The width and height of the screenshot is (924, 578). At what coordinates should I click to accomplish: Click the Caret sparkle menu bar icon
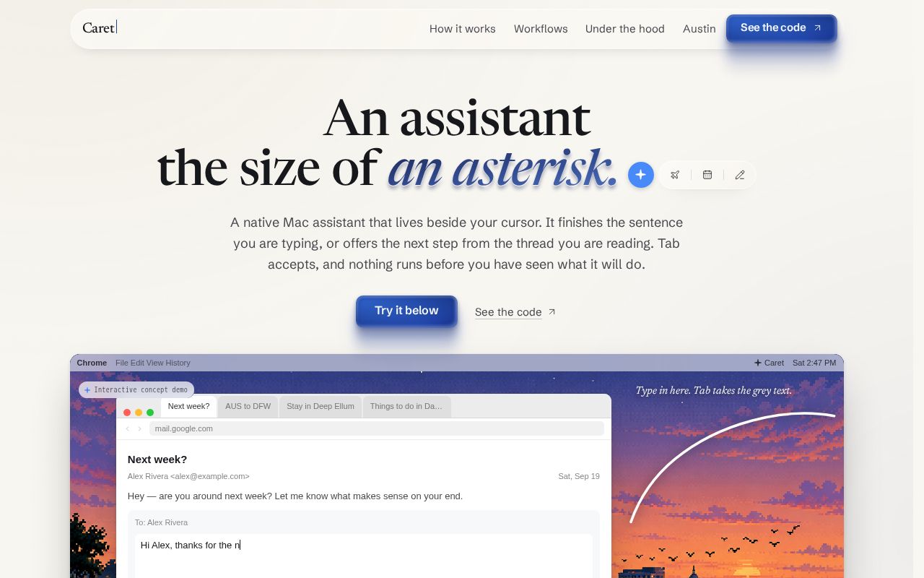pos(758,363)
